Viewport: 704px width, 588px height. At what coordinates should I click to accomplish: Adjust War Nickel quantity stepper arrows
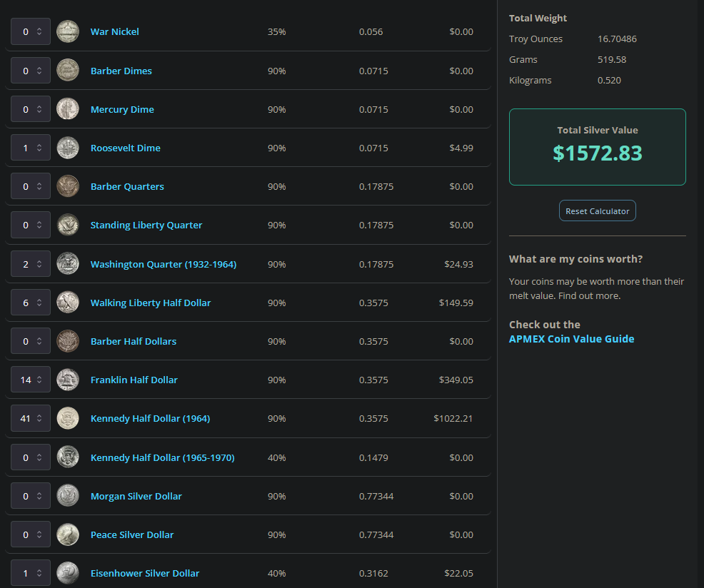click(39, 31)
